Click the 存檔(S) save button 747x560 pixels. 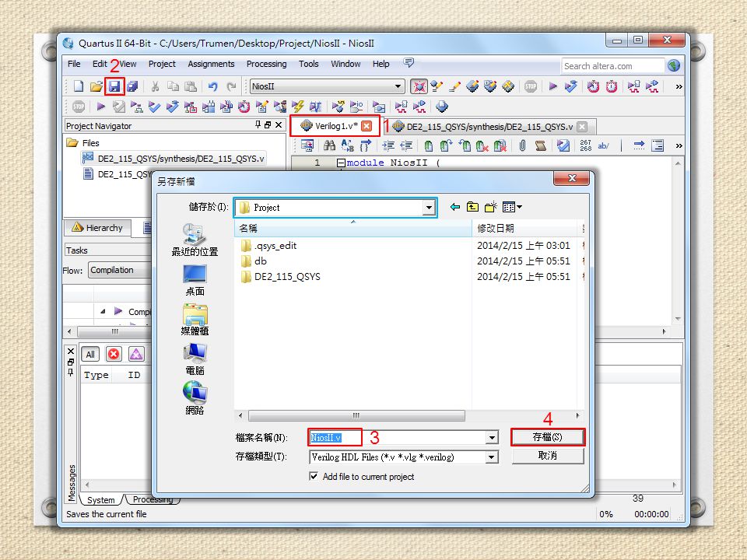click(547, 436)
